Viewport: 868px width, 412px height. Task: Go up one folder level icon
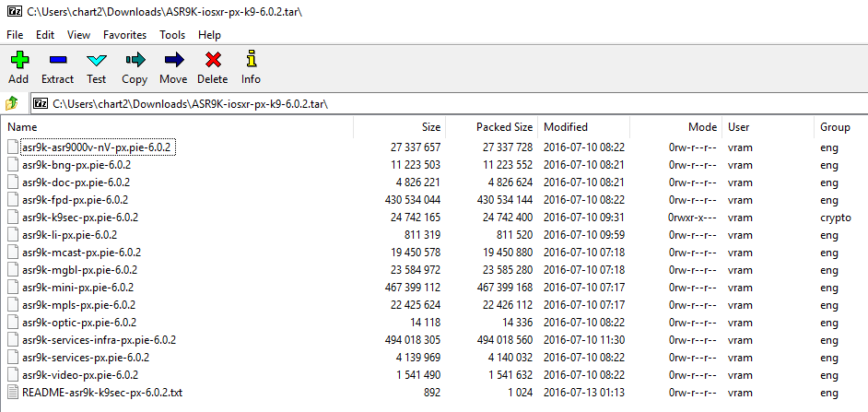click(x=13, y=103)
